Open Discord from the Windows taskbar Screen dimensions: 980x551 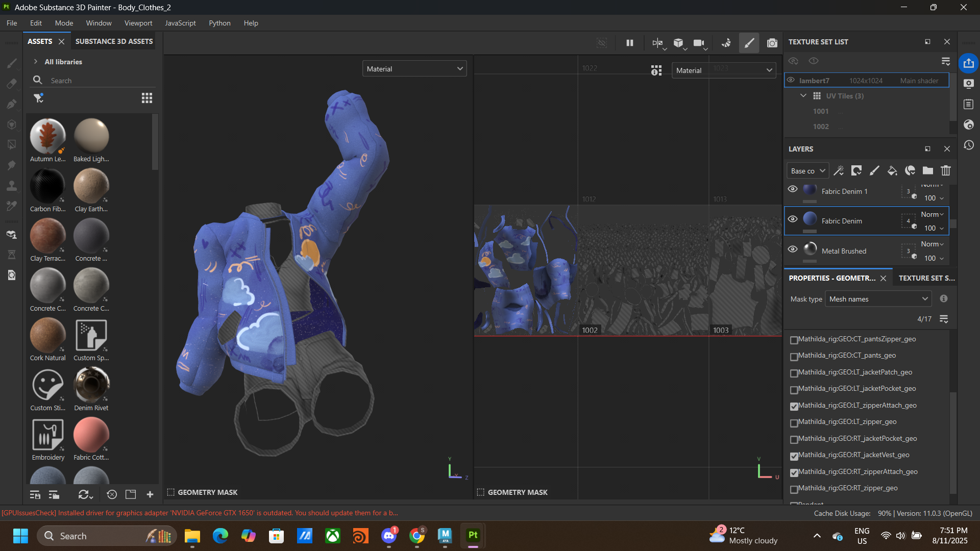click(389, 536)
